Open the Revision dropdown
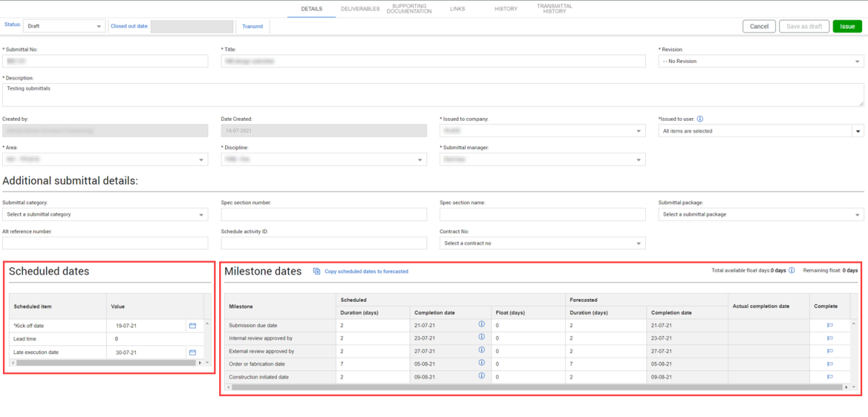This screenshot has height=417, width=868. pos(761,62)
